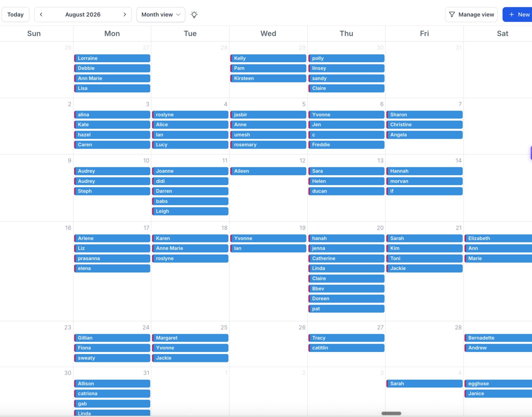Go to previous month with left chevron
This screenshot has height=417, width=532.
(x=41, y=14)
